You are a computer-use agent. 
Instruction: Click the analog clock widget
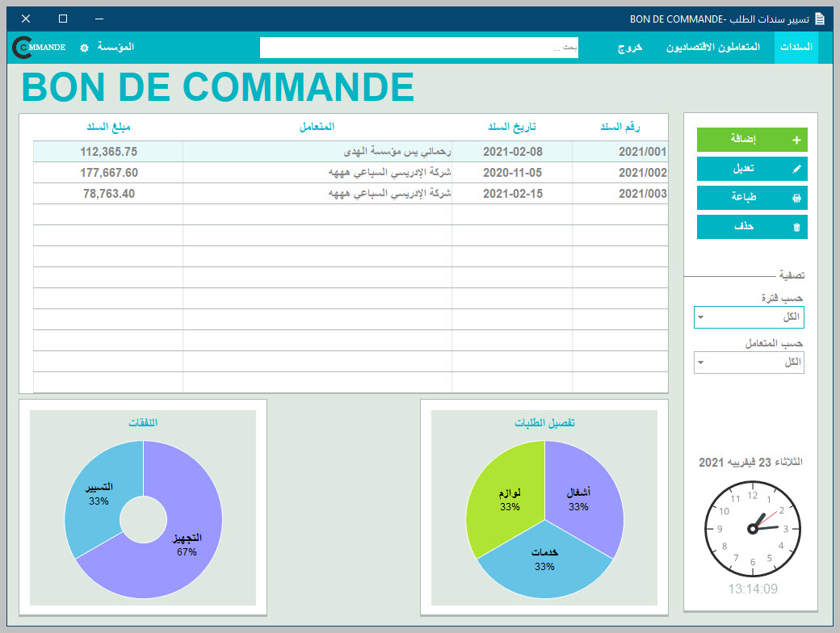coord(752,528)
